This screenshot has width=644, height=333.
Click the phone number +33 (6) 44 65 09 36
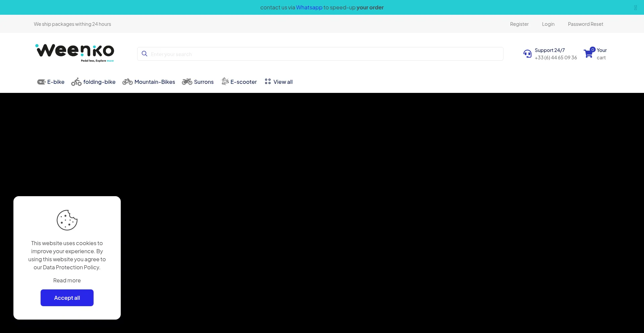point(556,57)
